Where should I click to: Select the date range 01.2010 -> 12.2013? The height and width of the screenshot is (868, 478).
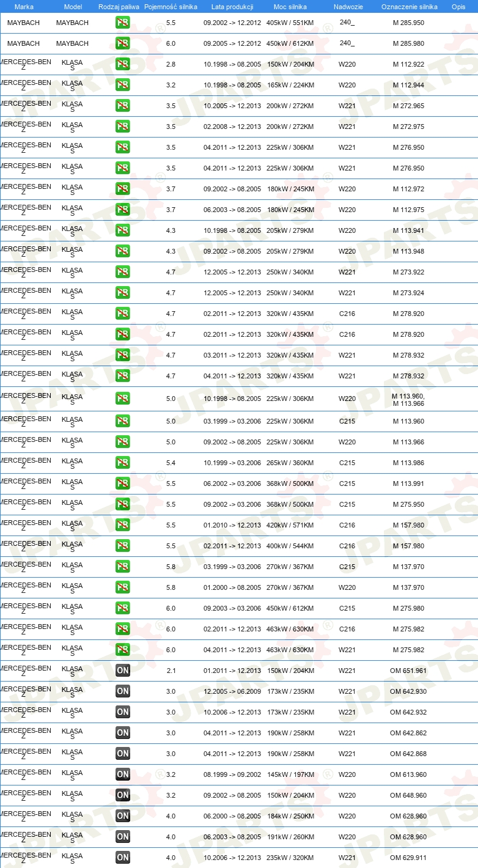pyautogui.click(x=232, y=525)
